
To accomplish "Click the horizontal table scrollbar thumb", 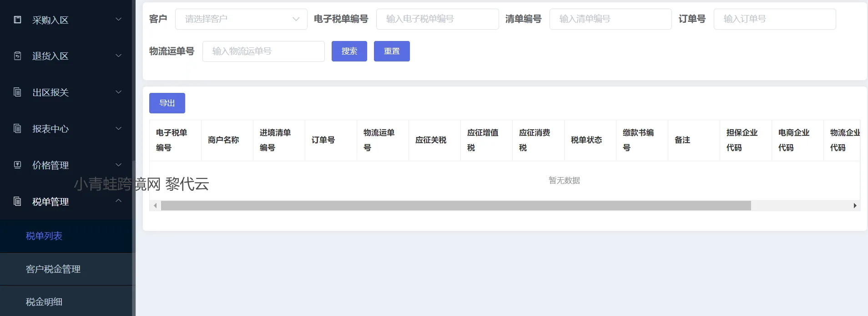I will (455, 206).
